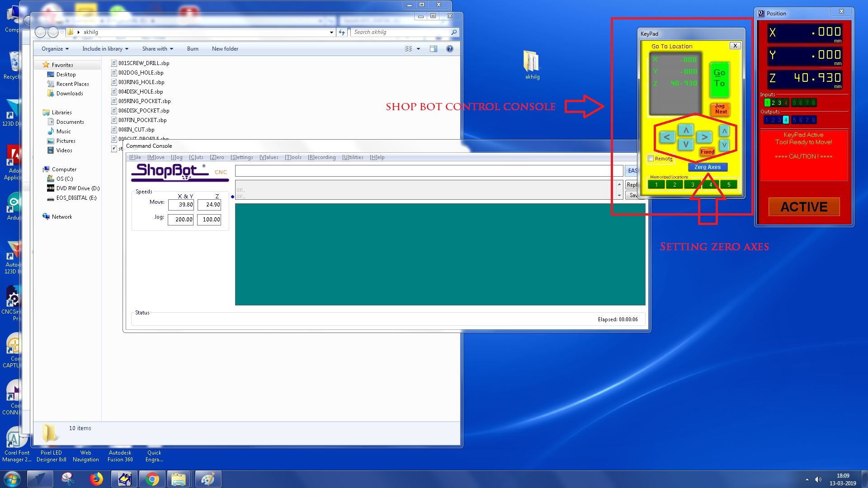Open the [Z]ero menu in Command Console
Viewport: 868px width, 488px height.
(217, 157)
